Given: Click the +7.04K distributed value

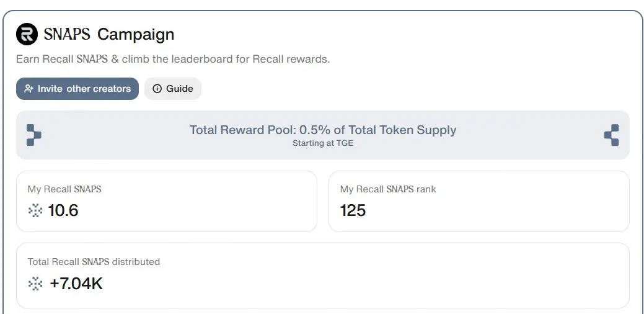Looking at the screenshot, I should pos(76,284).
